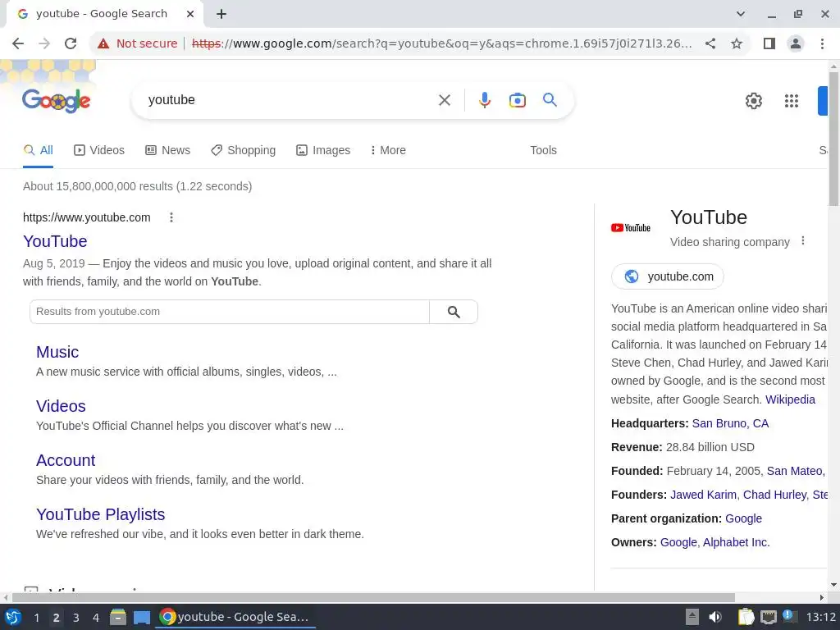840x630 pixels.
Task: Switch to workspace 3 in taskbar
Action: (75, 618)
